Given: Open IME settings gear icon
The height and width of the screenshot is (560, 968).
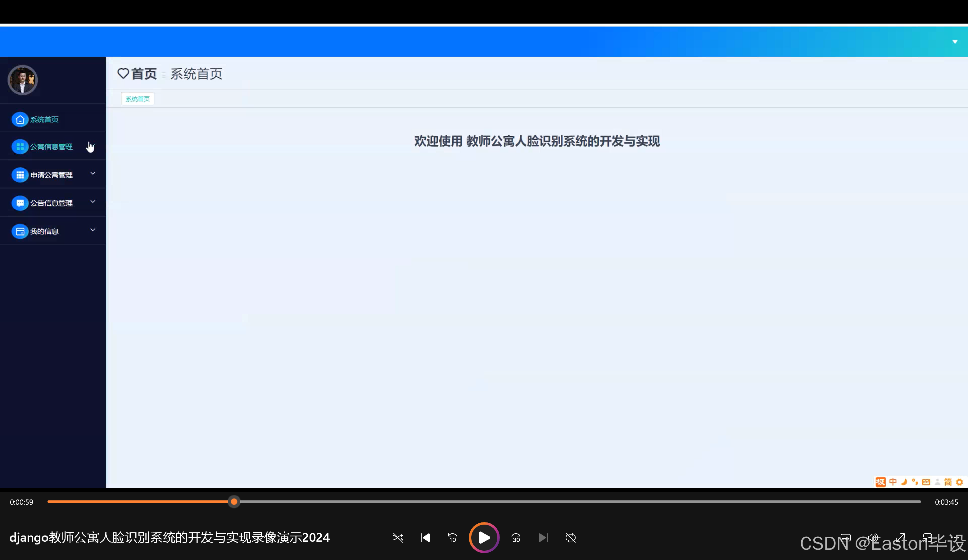Looking at the screenshot, I should pyautogui.click(x=960, y=482).
